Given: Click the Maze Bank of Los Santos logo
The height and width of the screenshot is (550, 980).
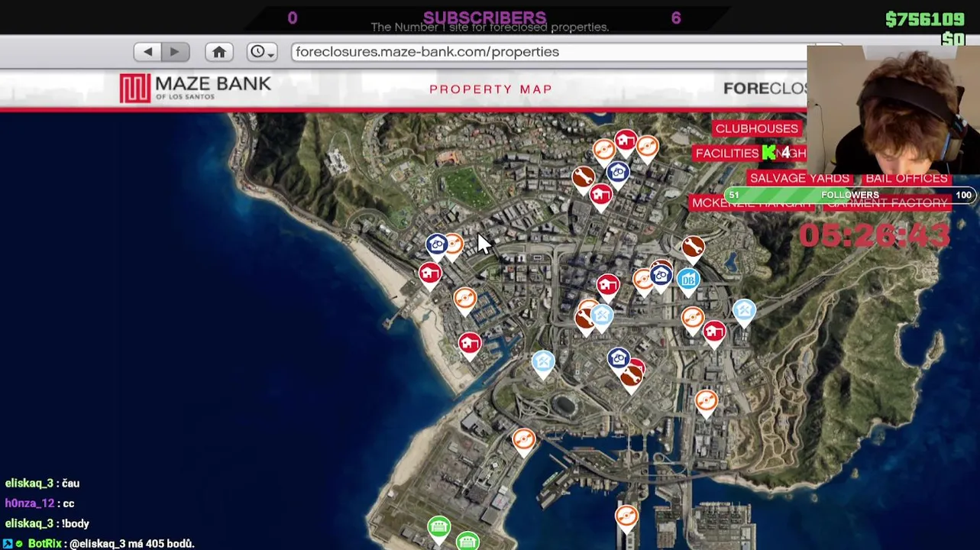Looking at the screenshot, I should click(196, 88).
